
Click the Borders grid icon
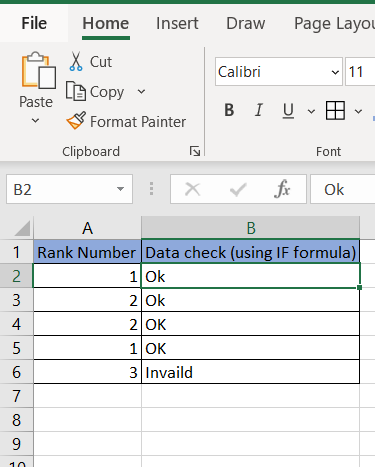[x=335, y=110]
